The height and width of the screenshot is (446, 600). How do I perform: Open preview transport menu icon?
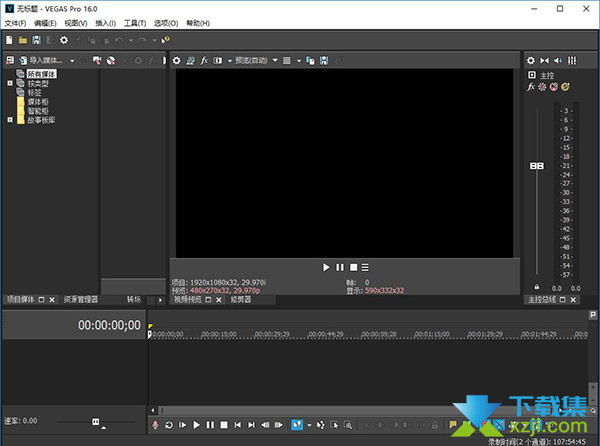click(365, 267)
